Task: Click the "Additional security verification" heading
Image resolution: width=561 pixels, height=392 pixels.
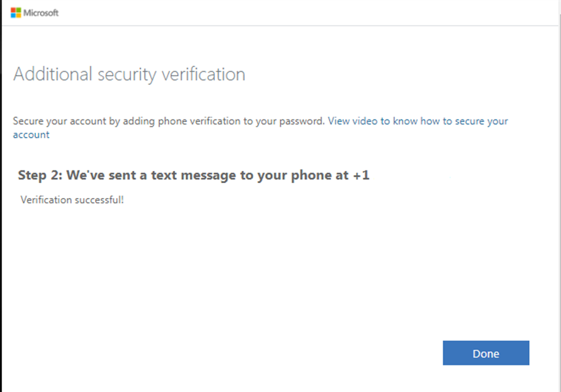Action: [x=129, y=74]
